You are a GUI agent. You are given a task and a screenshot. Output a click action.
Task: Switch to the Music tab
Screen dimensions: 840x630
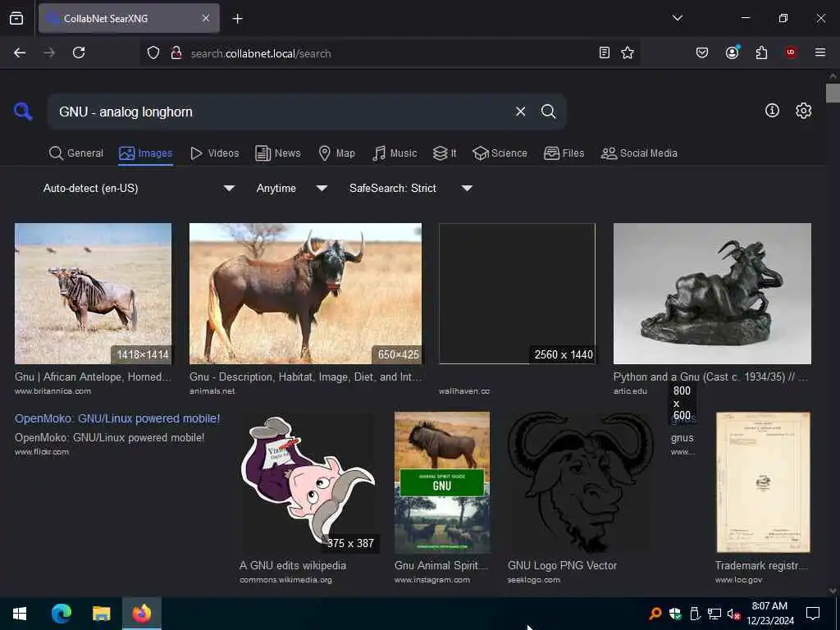tap(395, 153)
